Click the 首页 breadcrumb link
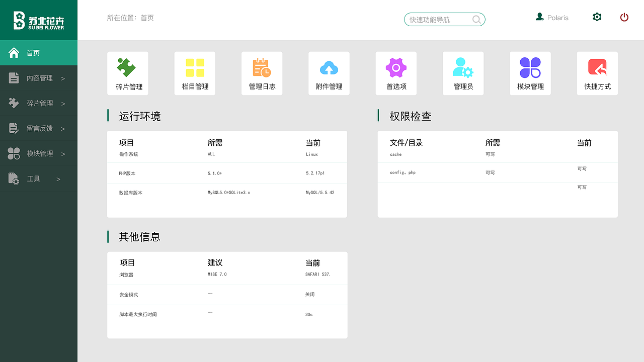Screen dimensions: 644x362 click(x=146, y=18)
